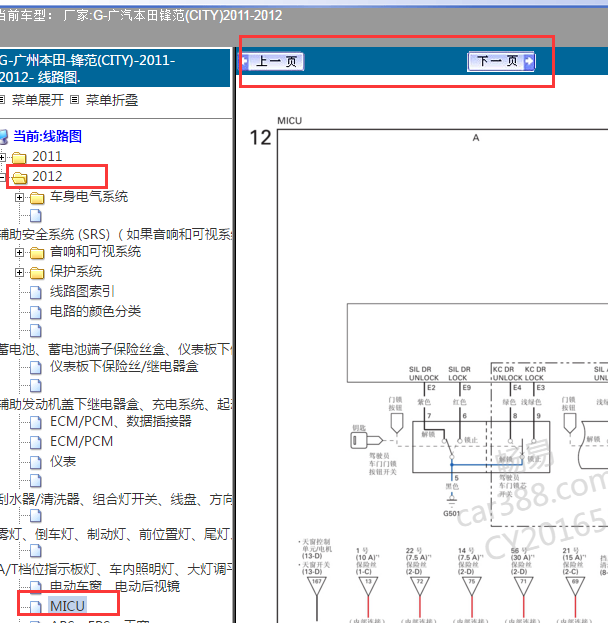The image size is (608, 623).
Task: Expand the 音响和可视系统 folder
Action: 19,252
